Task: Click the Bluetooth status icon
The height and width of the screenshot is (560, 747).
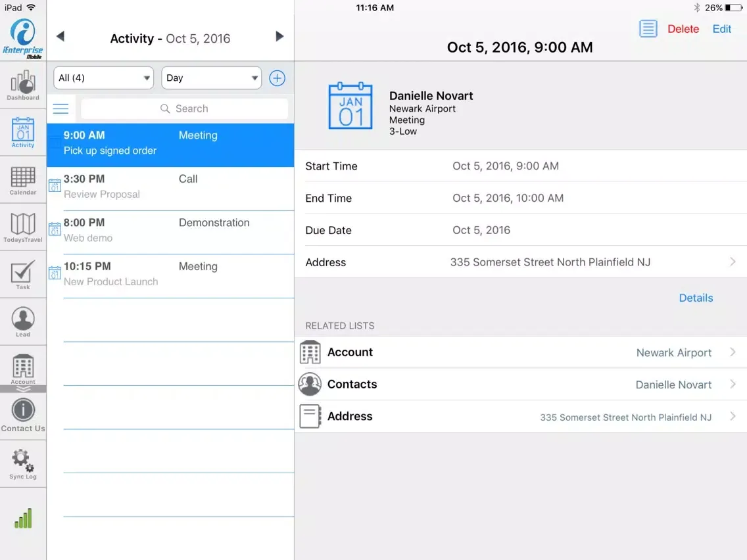Action: pos(697,8)
